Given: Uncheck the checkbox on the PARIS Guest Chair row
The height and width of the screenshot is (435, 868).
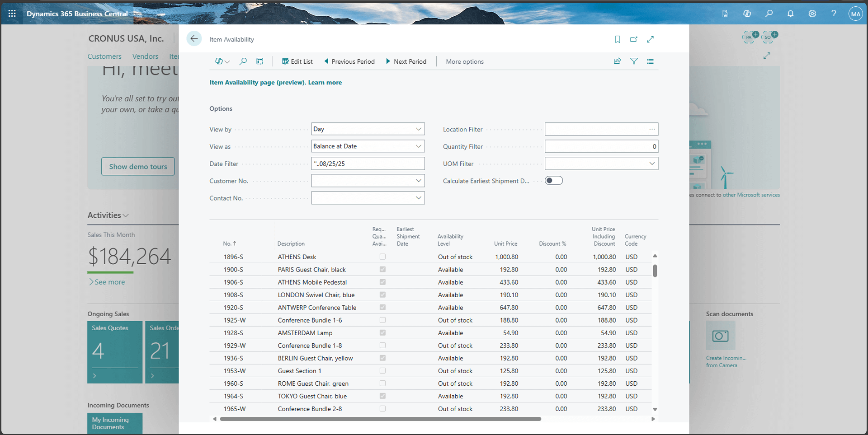Looking at the screenshot, I should coord(382,269).
